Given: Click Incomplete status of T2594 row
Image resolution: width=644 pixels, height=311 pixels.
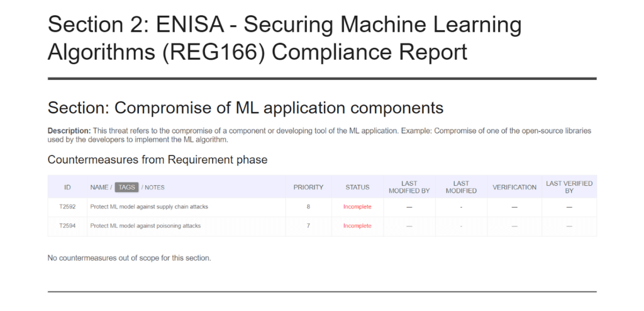Looking at the screenshot, I should tap(357, 226).
